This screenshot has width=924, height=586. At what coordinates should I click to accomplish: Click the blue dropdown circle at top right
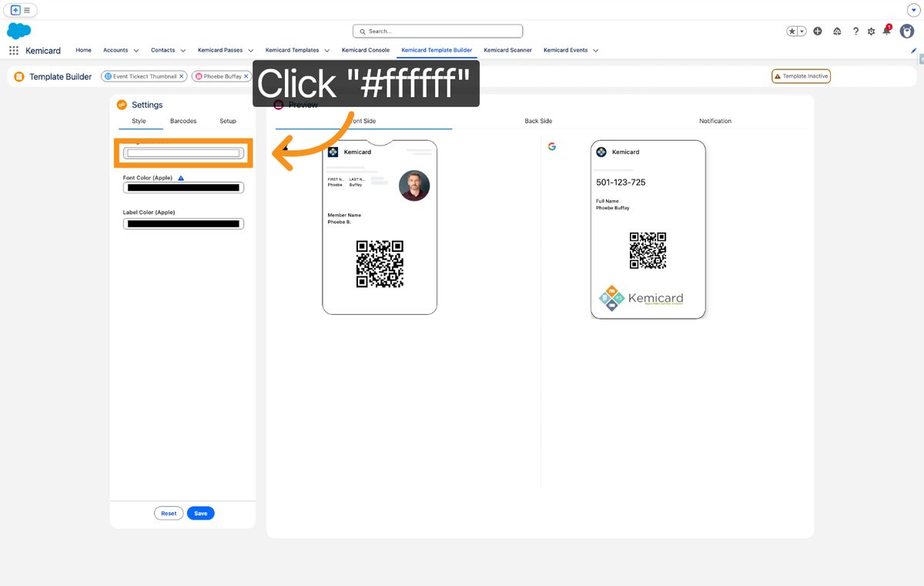click(x=914, y=10)
